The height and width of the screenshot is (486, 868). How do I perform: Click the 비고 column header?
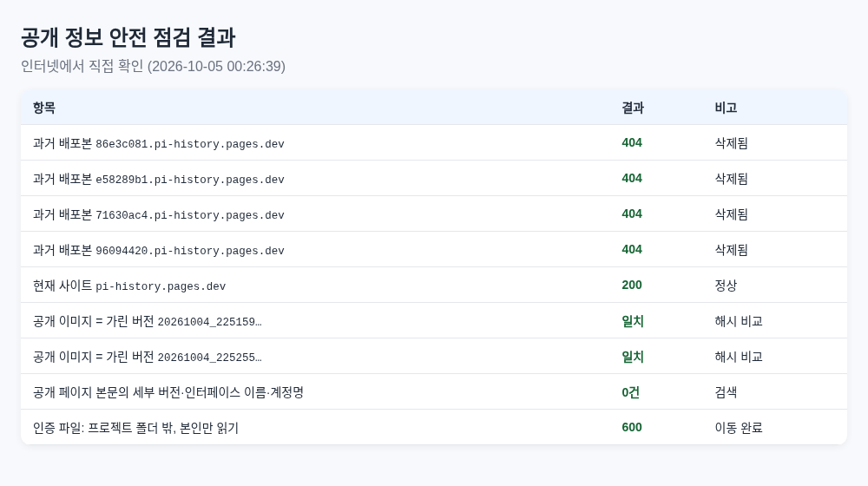726,108
